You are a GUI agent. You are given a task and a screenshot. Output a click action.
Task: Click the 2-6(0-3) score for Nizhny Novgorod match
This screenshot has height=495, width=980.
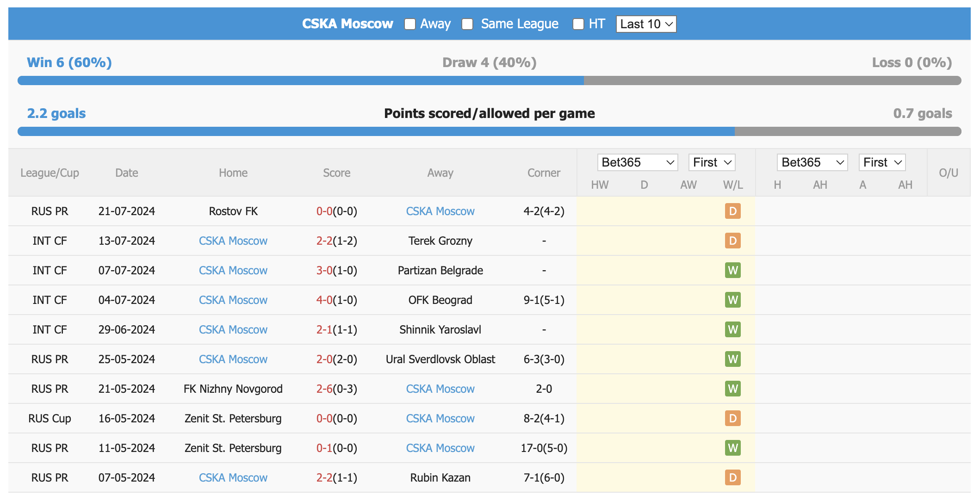pyautogui.click(x=337, y=389)
